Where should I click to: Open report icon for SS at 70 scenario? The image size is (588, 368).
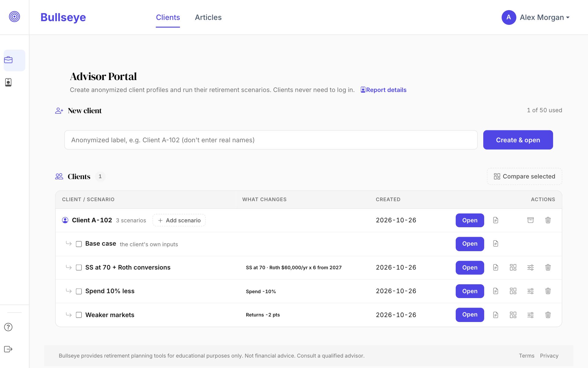click(496, 267)
